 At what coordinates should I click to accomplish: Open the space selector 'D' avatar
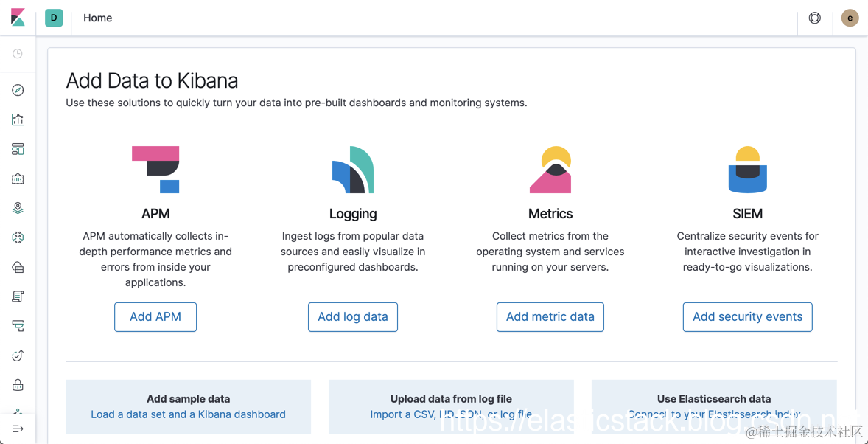[54, 18]
